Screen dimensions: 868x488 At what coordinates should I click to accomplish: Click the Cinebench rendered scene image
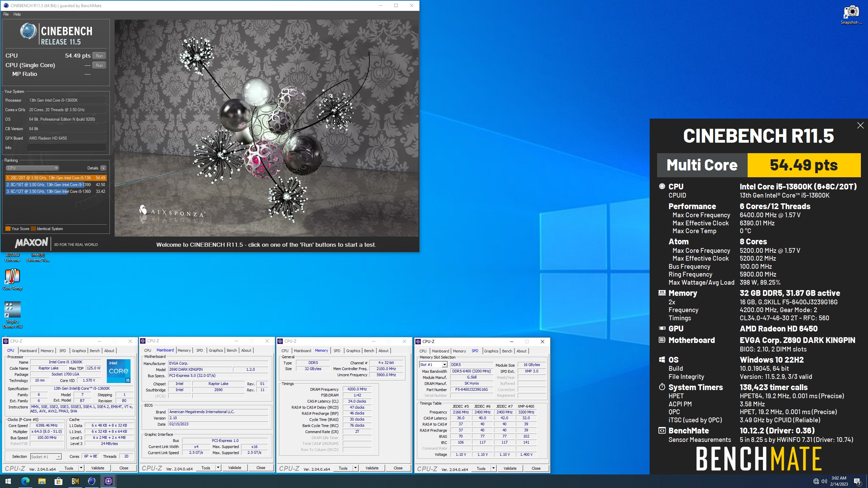267,128
